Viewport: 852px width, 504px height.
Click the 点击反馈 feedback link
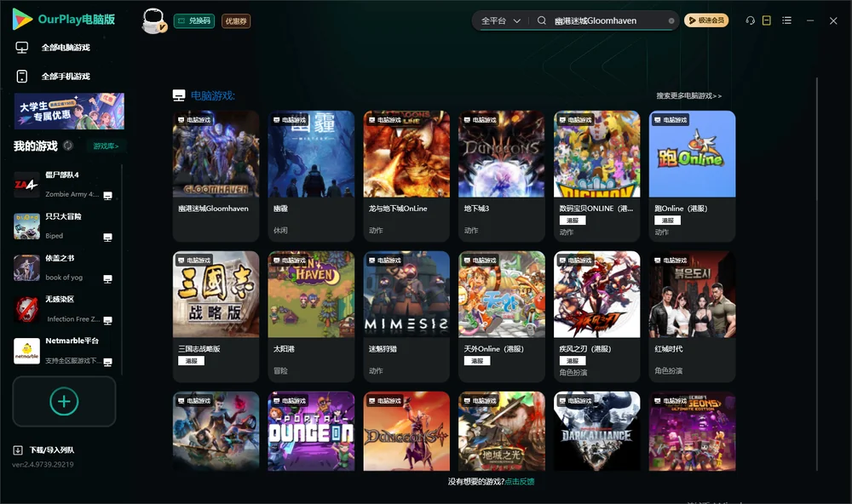point(520,481)
